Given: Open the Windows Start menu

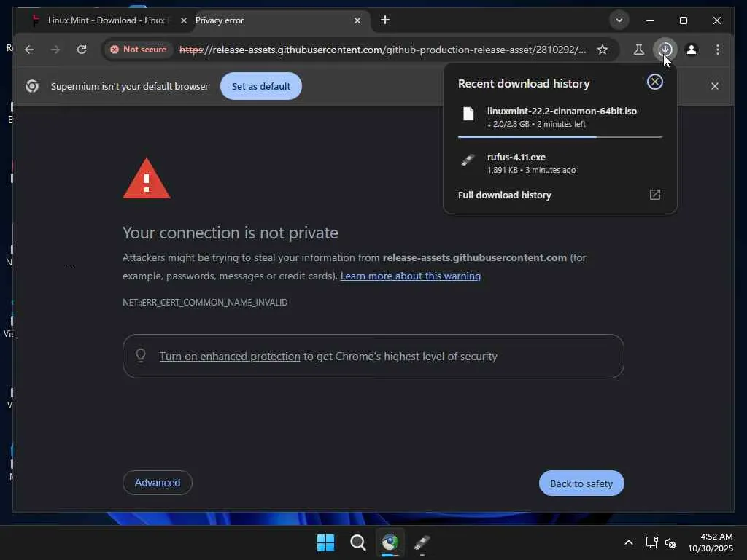Looking at the screenshot, I should pos(326,542).
